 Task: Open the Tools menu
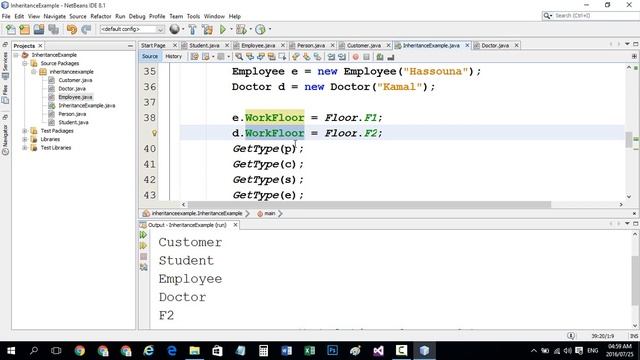pyautogui.click(x=193, y=16)
